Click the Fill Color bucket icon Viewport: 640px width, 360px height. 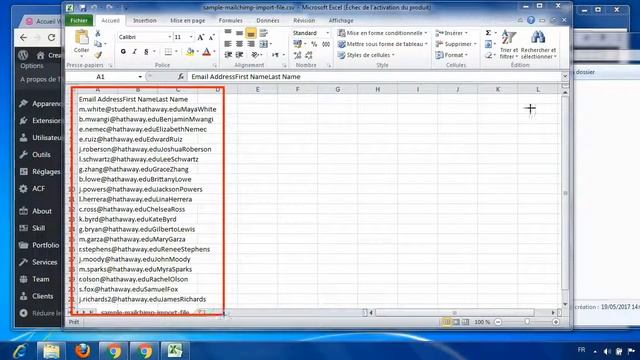[190, 51]
